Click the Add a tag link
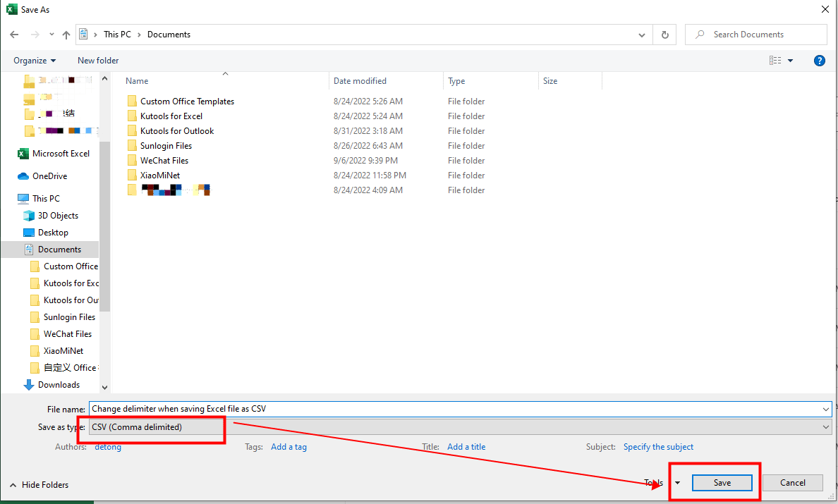 click(289, 446)
